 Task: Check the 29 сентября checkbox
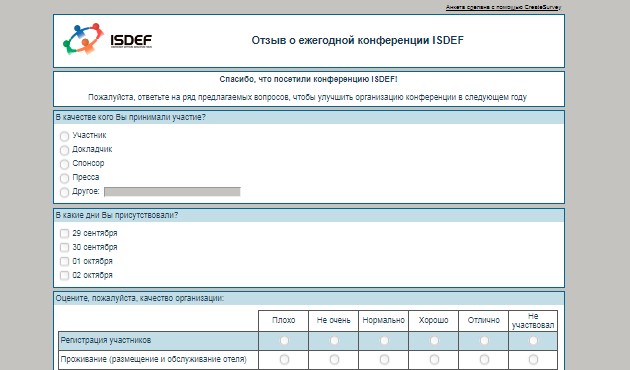tap(64, 233)
